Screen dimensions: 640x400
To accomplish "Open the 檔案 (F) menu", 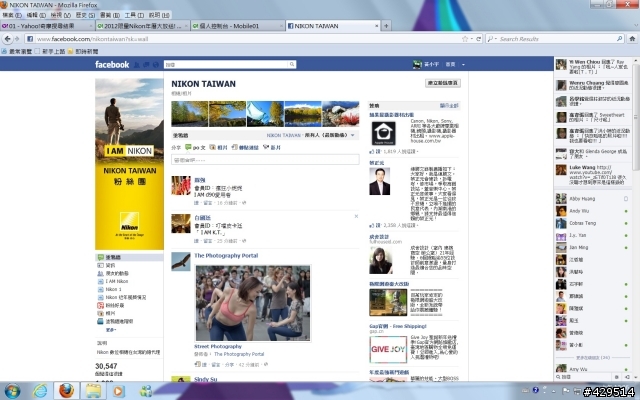I will pyautogui.click(x=12, y=15).
